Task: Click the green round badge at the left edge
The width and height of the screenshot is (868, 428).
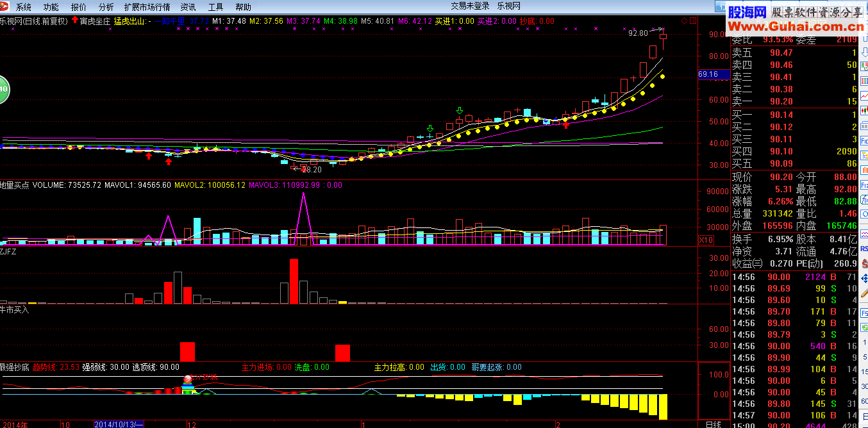Action: coord(3,89)
